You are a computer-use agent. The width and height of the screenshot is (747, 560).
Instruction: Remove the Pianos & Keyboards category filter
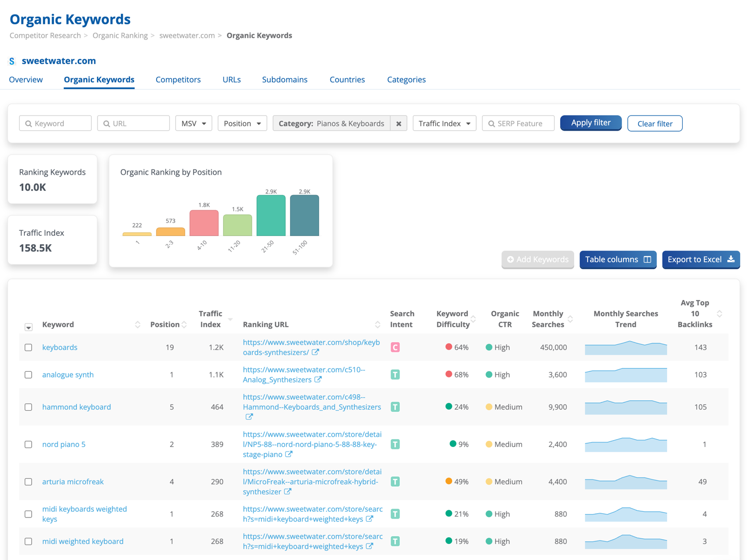click(x=399, y=123)
